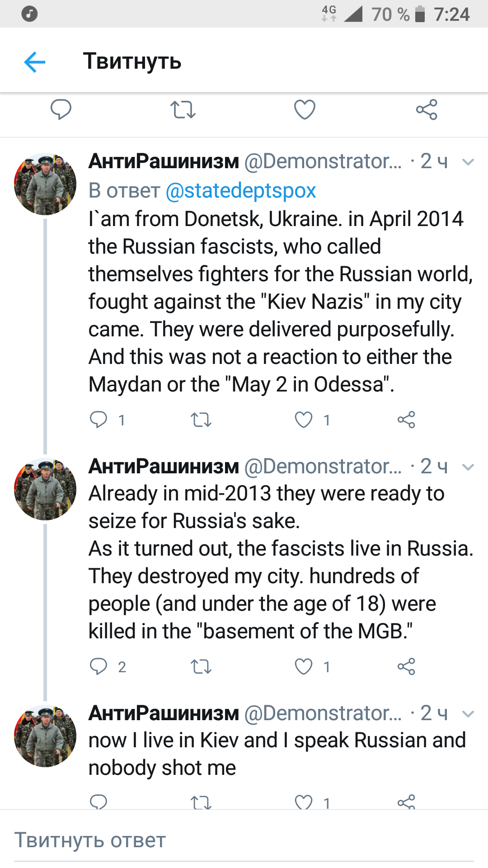Share main tweet via top share icon
This screenshot has height=868, width=488.
pyautogui.click(x=427, y=109)
